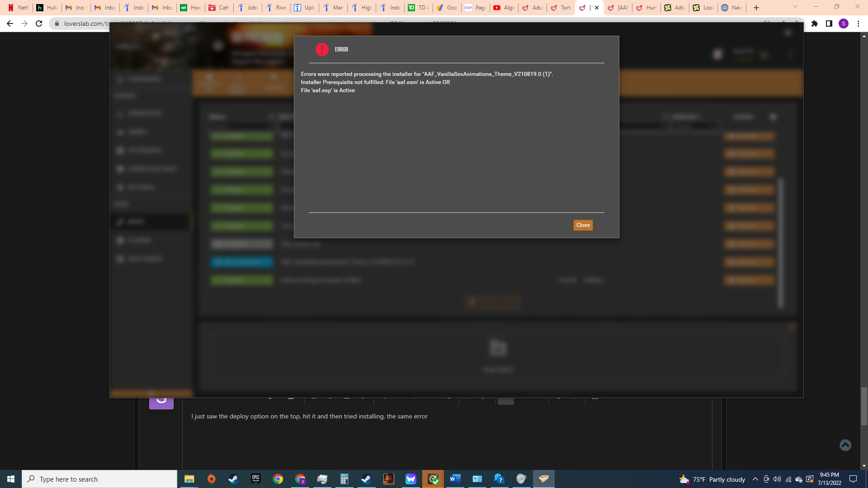Open Chrome three-dot menu

[x=858, y=23]
